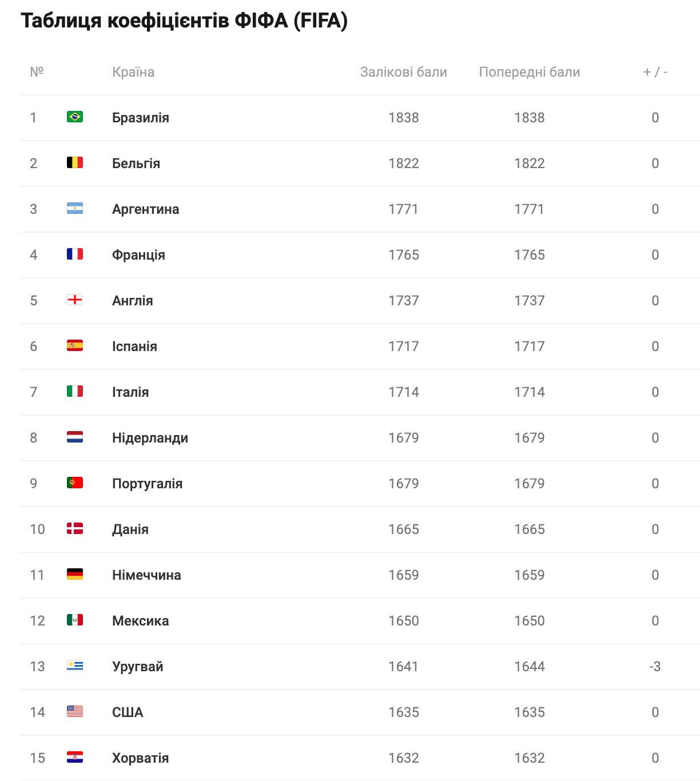Click Uruguay's -3 points change value
700x781 pixels.
click(x=655, y=667)
